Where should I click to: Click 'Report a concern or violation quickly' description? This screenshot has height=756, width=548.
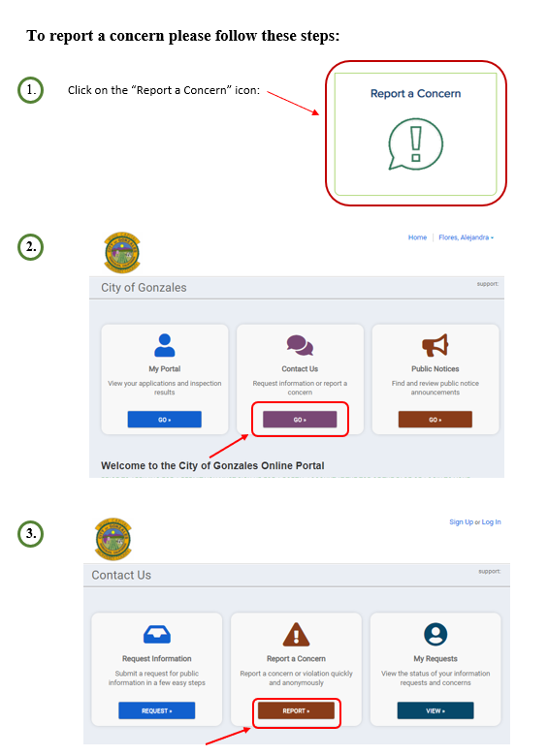(x=296, y=677)
